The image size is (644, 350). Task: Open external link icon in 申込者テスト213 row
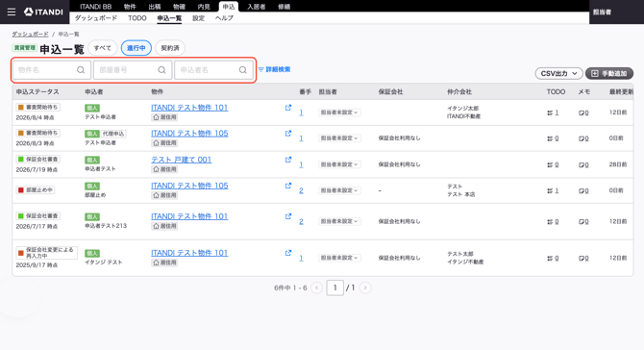tap(288, 216)
